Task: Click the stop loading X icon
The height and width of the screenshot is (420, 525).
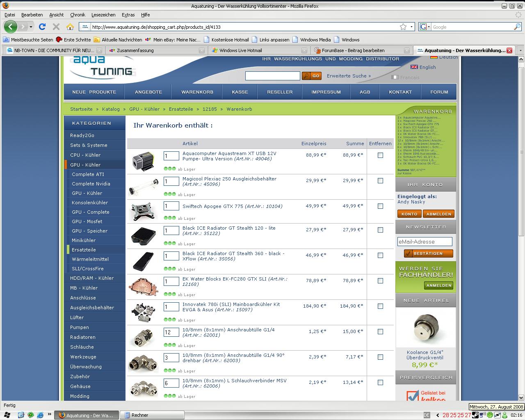Action: 56,27
